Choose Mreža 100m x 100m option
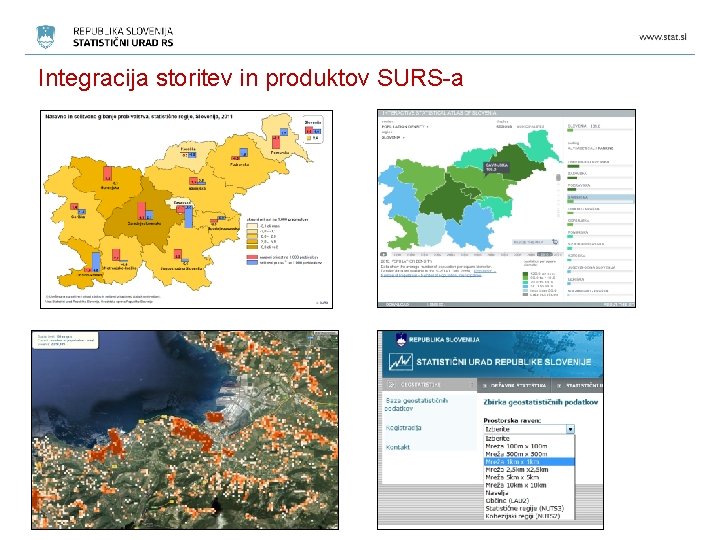The image size is (720, 540). click(x=529, y=446)
